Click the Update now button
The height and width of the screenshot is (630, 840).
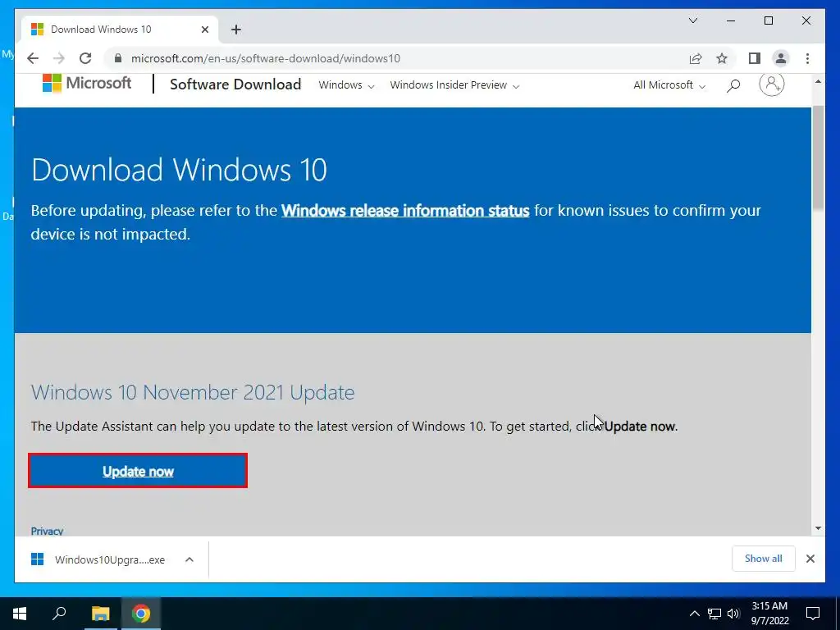[x=138, y=471]
